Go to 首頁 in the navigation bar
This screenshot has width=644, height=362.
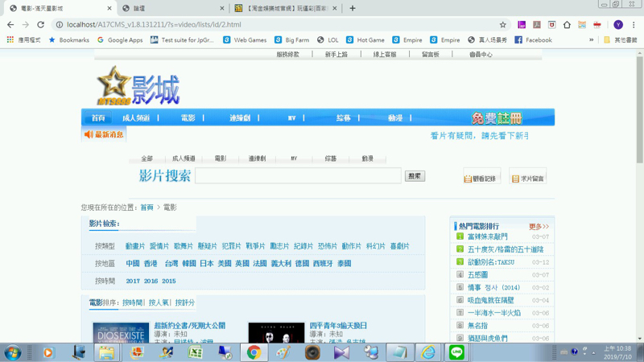tap(98, 118)
